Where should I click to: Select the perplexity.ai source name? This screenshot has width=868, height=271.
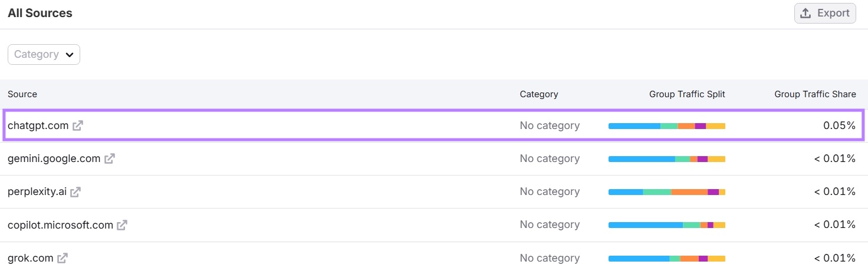[x=37, y=191]
